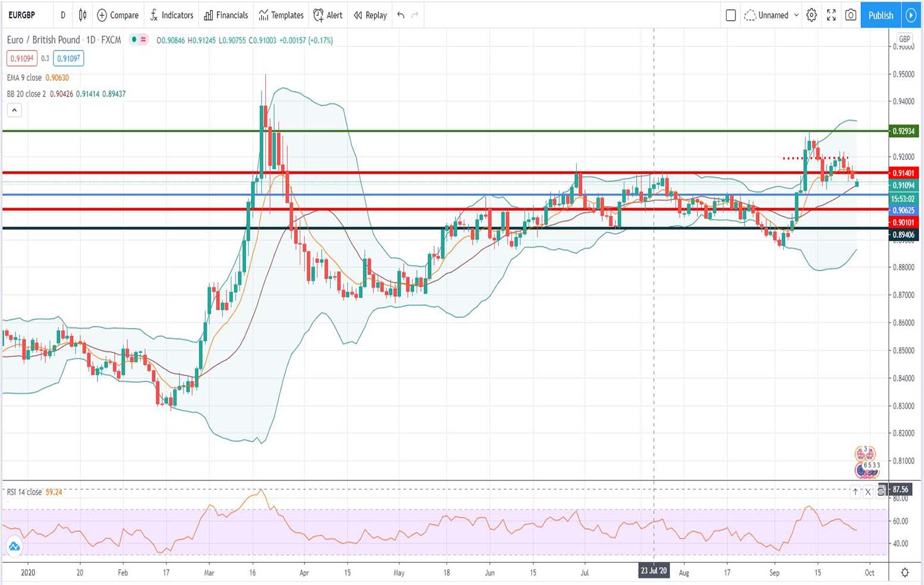924x585 pixels.
Task: Toggle the EUR/GBP symbol visibility dot in legend
Action: 134,40
